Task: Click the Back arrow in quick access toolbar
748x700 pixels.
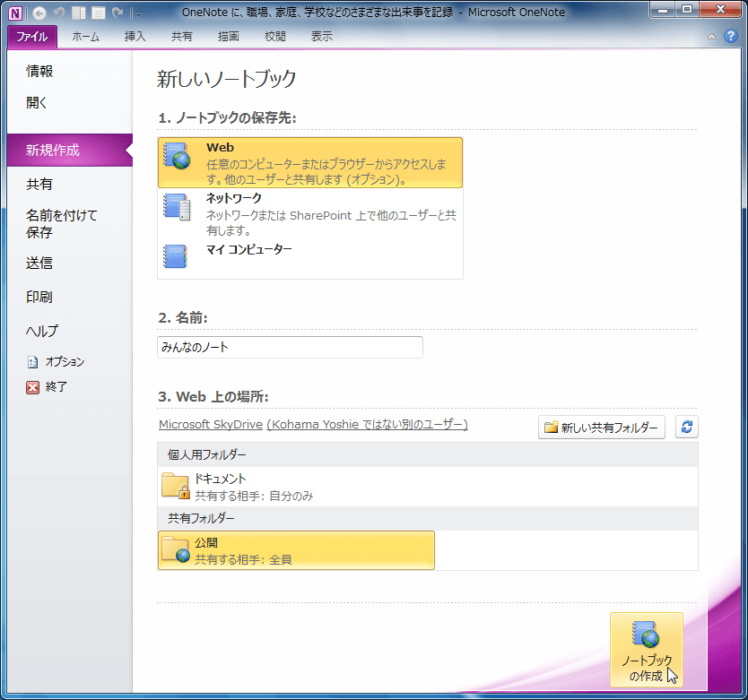Action: tap(39, 13)
